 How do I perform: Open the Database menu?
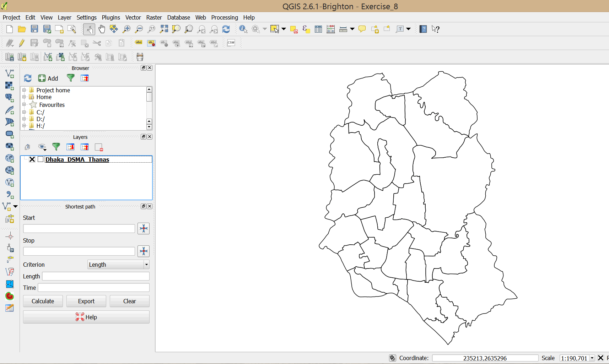(178, 17)
